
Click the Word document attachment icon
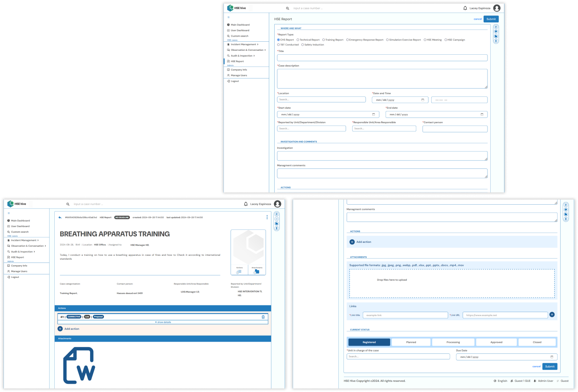[79, 365]
